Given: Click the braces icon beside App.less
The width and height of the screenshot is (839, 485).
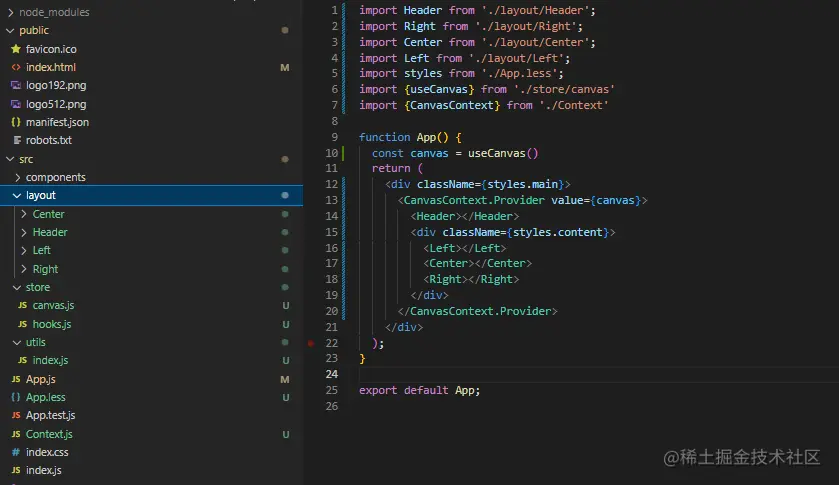Looking at the screenshot, I should point(16,397).
